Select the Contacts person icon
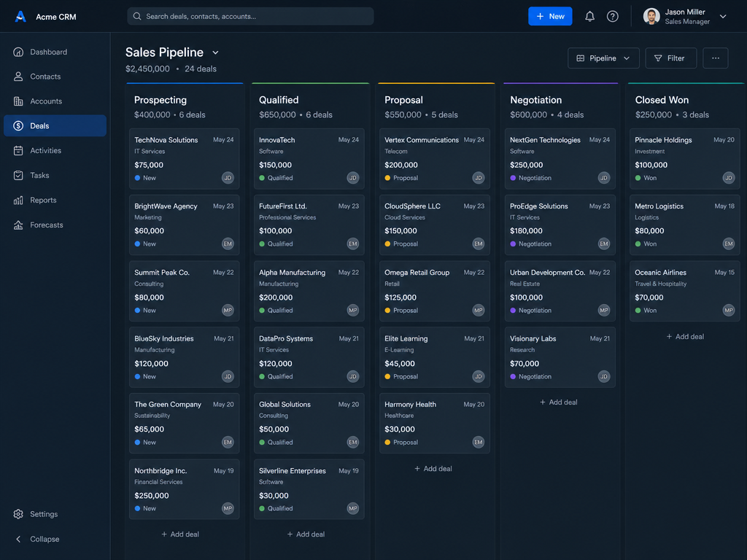Screen dimensions: 747x560 point(18,76)
